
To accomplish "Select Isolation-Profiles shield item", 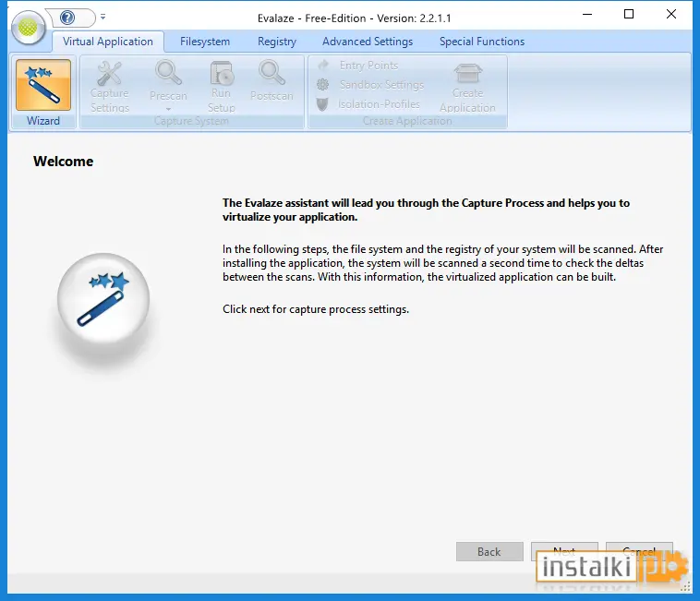I will 368,104.
